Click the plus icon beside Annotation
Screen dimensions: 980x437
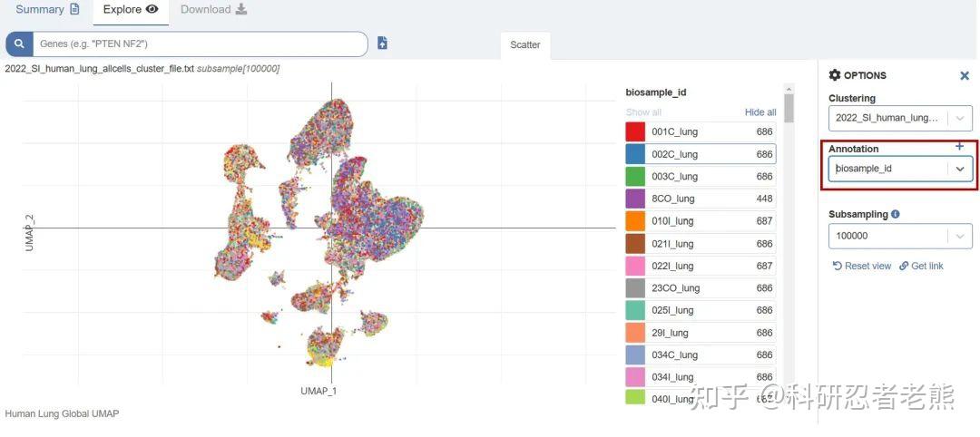click(x=959, y=146)
